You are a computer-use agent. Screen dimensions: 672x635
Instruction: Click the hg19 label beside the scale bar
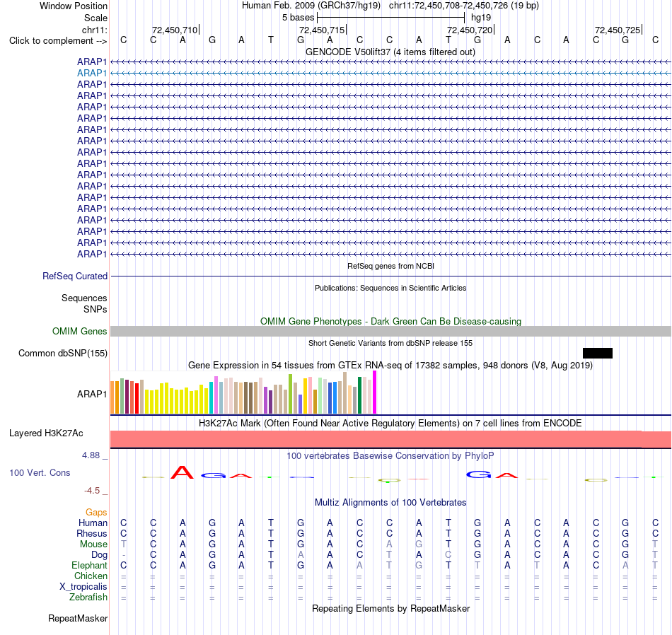481,18
